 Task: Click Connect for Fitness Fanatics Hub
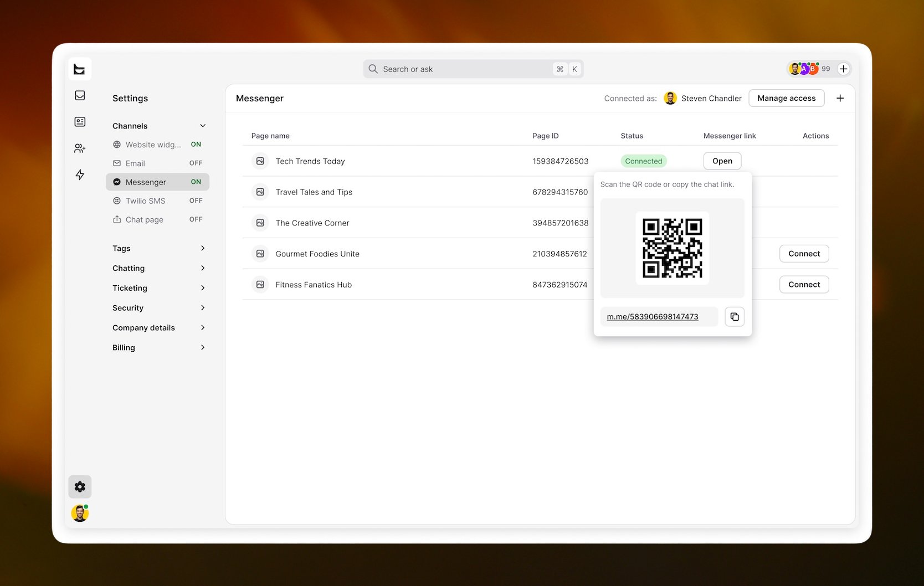pyautogui.click(x=804, y=285)
